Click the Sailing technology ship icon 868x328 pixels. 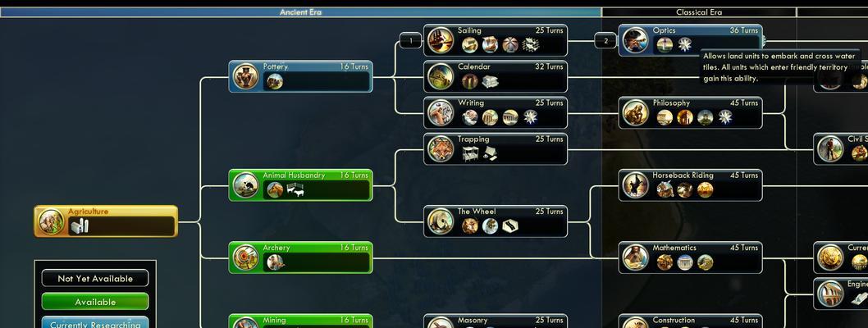(x=441, y=40)
